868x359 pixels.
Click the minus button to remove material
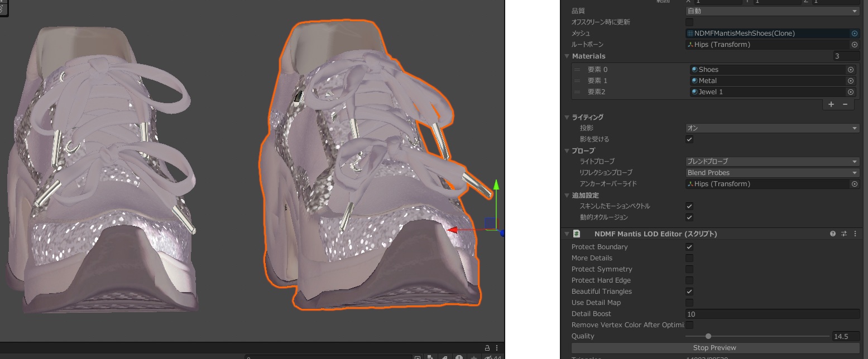[845, 104]
